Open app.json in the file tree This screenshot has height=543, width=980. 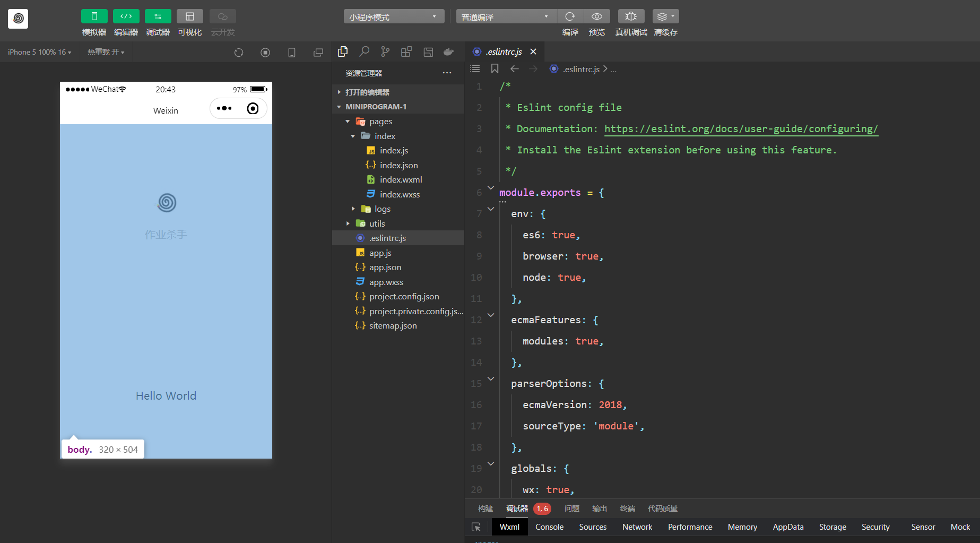click(x=385, y=268)
